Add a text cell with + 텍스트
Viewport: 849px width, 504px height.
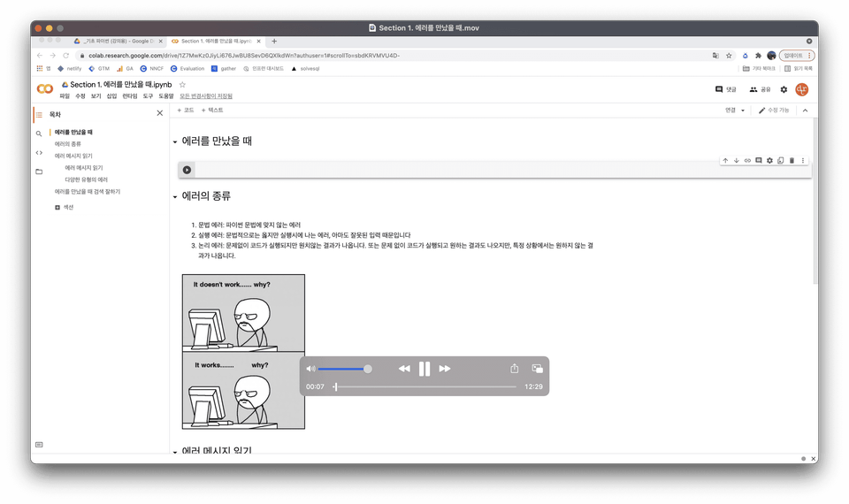212,110
